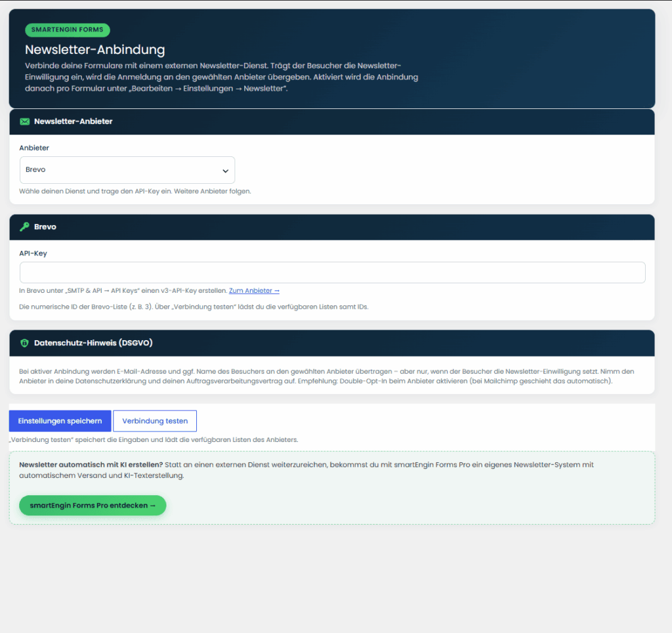Click the Einstellungen speichern button
Image resolution: width=672 pixels, height=633 pixels.
60,421
